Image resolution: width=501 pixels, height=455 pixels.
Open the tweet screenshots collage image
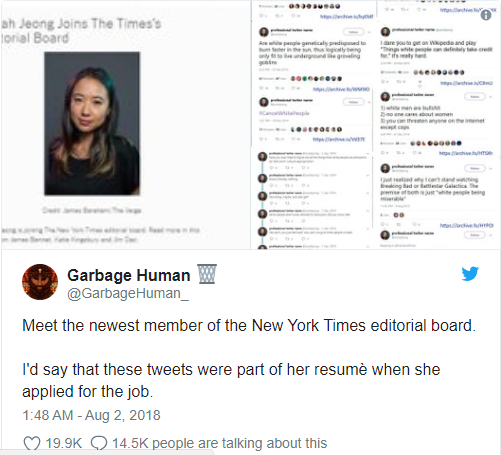[376, 125]
